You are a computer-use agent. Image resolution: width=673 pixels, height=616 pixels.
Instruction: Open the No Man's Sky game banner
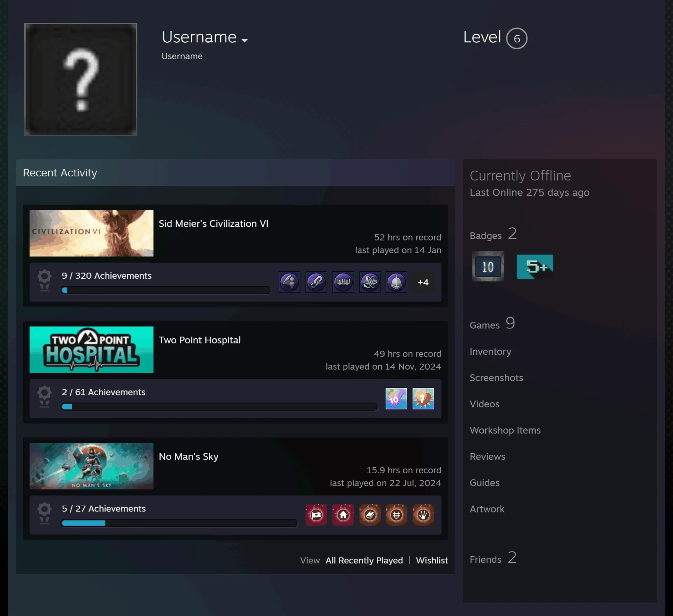(91, 466)
